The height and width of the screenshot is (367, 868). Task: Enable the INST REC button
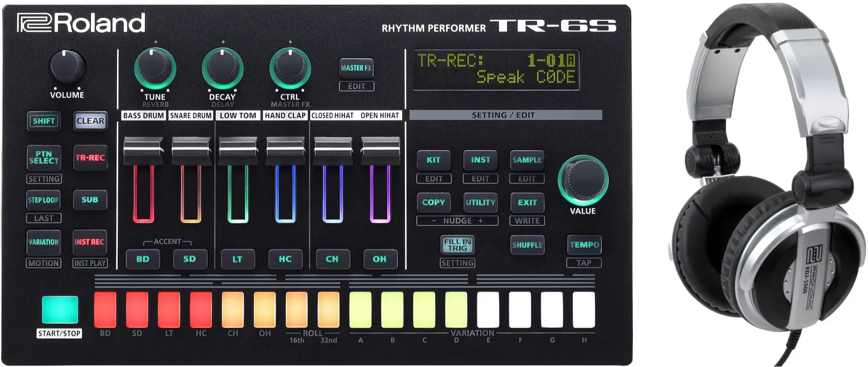click(89, 242)
